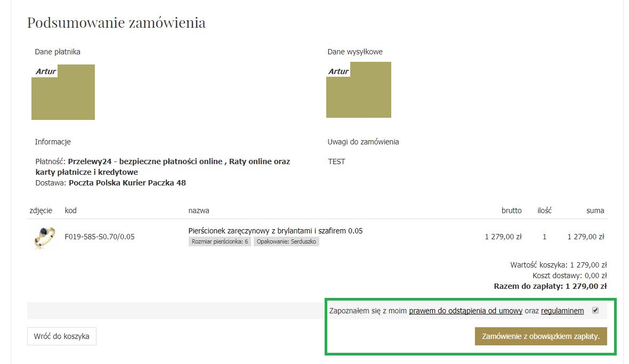
Task: Toggle the terms acceptance checkbox
Action: pos(595,311)
